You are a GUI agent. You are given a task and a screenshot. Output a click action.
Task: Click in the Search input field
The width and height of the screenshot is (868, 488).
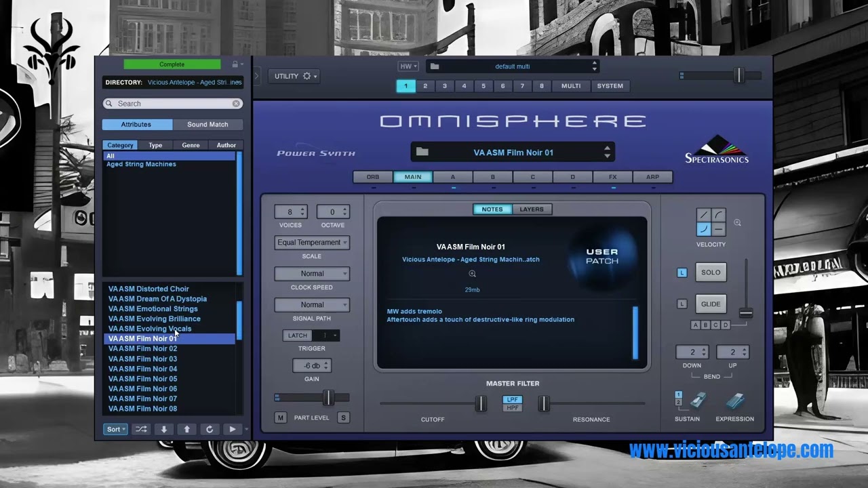tap(172, 104)
